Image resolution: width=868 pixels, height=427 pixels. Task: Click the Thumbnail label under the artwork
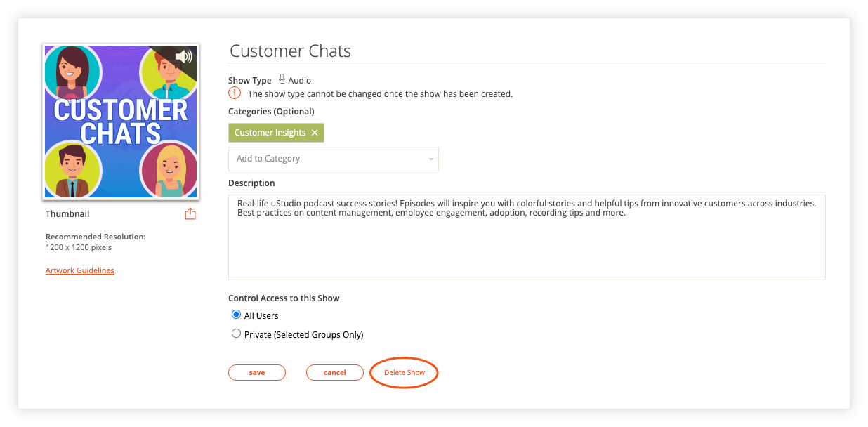tap(67, 213)
